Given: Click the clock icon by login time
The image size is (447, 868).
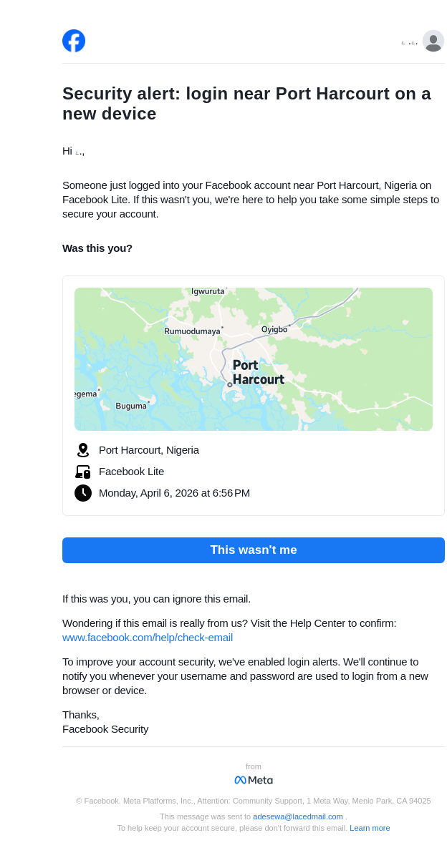Looking at the screenshot, I should [x=83, y=493].
